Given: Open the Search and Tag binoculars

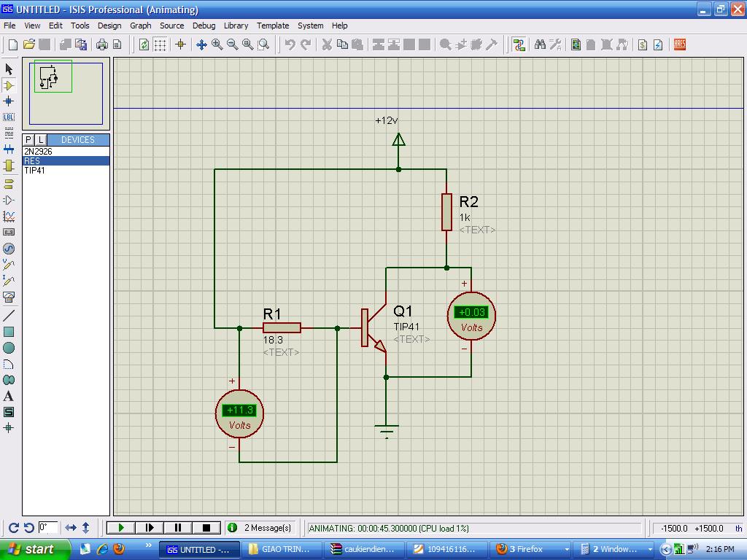Looking at the screenshot, I should 540,44.
